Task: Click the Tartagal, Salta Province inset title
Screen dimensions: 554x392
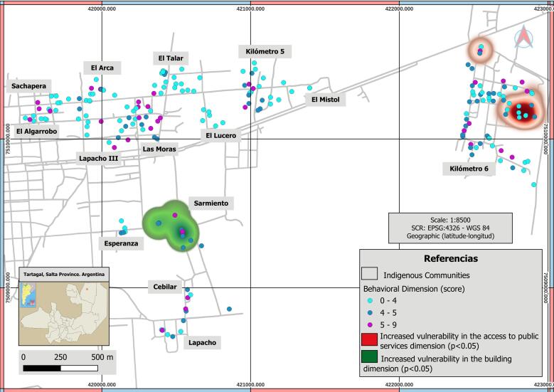Action: click(x=64, y=275)
